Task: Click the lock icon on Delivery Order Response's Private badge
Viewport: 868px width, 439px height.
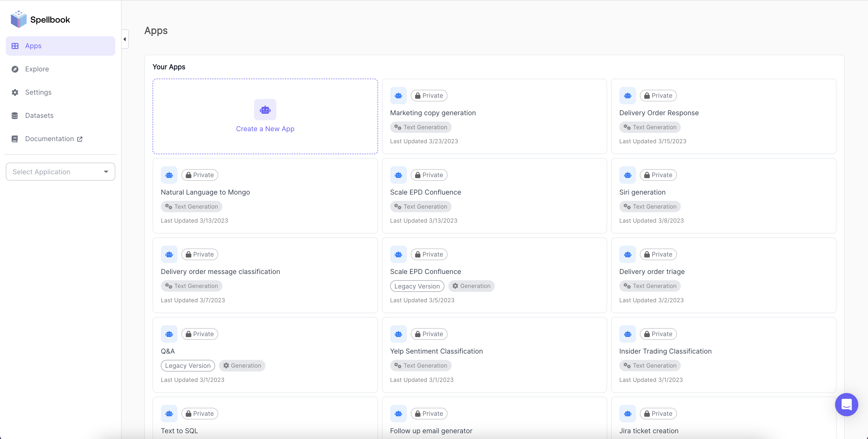Action: click(x=647, y=95)
